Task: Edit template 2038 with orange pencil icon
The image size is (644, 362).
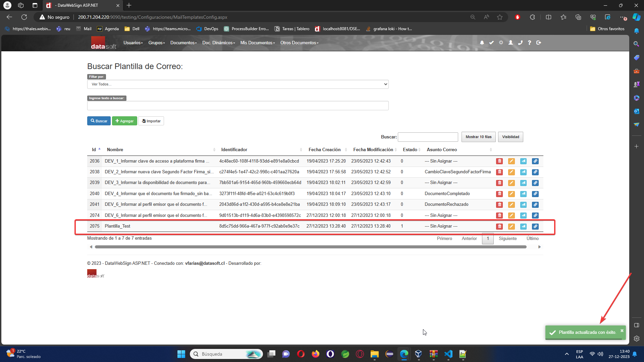Action: point(511,172)
